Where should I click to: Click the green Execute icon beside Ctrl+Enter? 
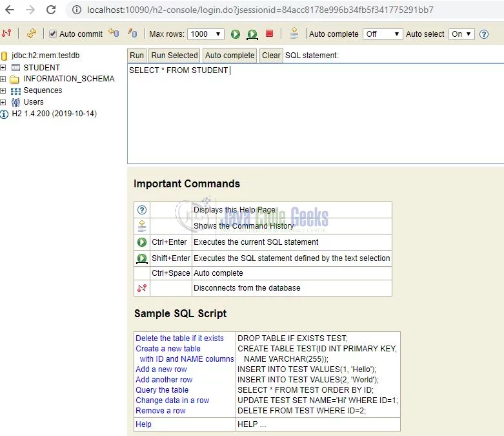pos(142,242)
